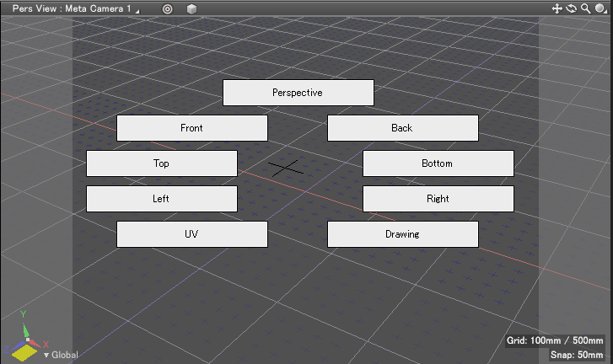Open the shading sphere menu icon
Image resolution: width=613 pixels, height=364 pixels.
(x=600, y=8)
